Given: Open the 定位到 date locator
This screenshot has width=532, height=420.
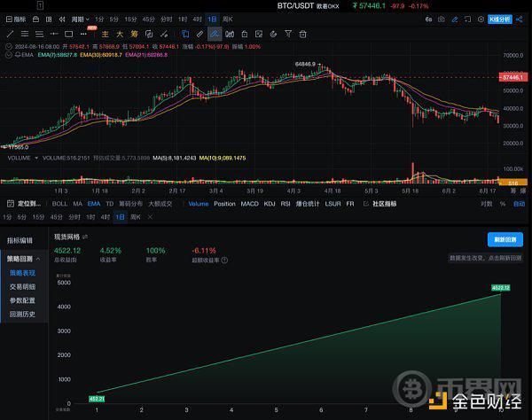Looking at the screenshot, I should 24,204.
